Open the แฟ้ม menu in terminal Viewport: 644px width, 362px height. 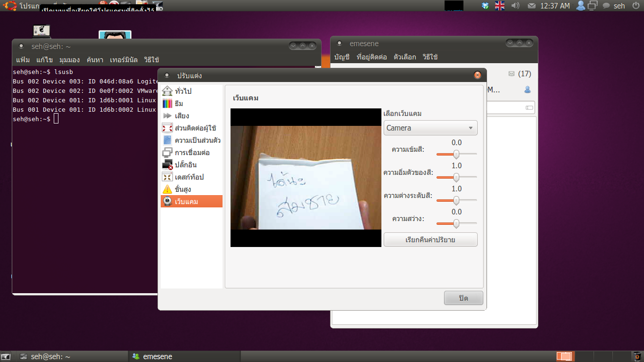[x=23, y=60]
